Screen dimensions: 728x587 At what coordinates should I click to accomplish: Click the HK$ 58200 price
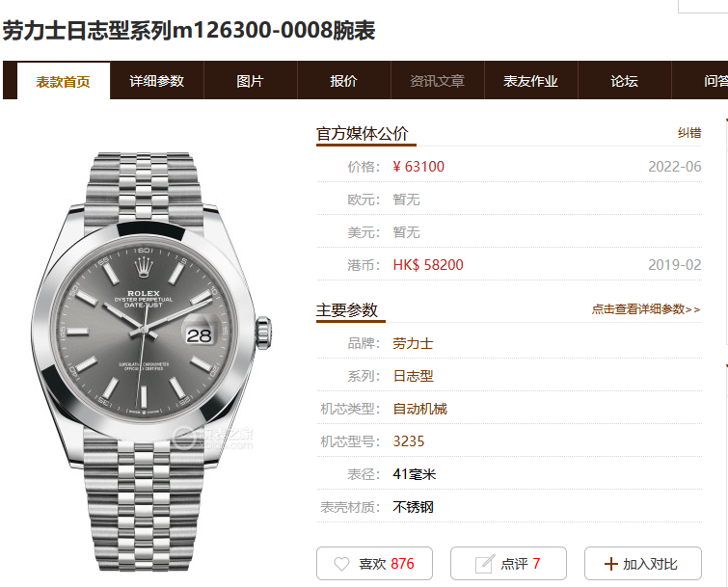click(x=428, y=265)
